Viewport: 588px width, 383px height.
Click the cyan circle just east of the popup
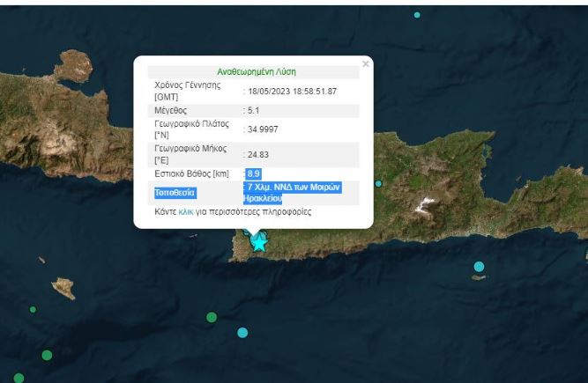[378, 184]
